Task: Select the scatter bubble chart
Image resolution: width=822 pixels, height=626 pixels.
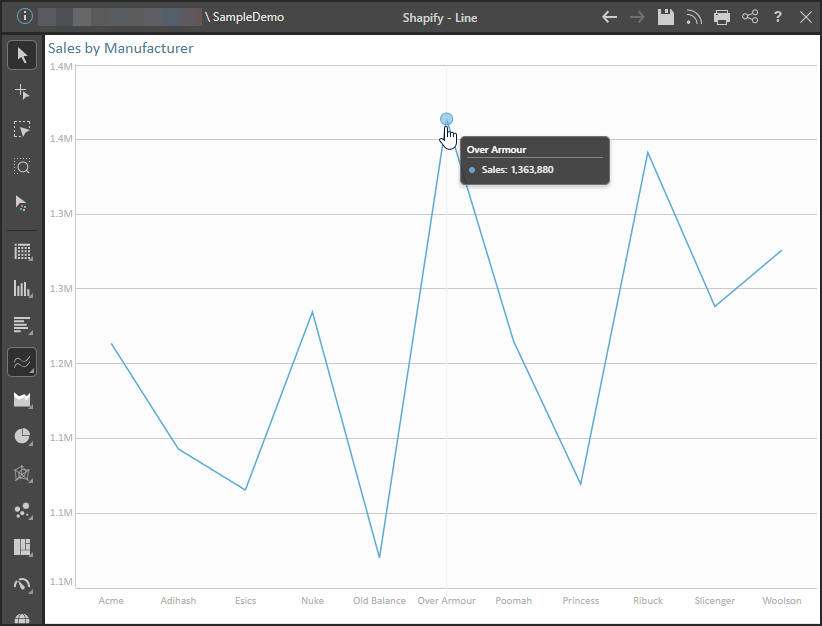Action: [22, 510]
